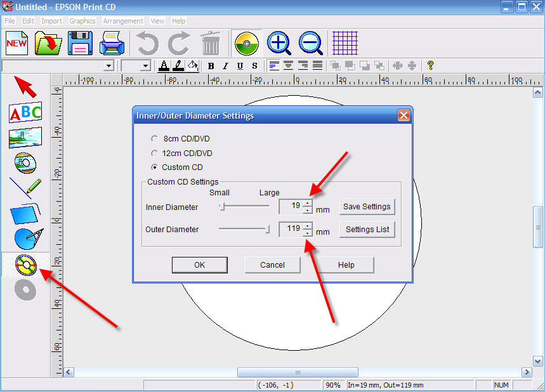The image size is (545, 392).
Task: Select the lighthouse picture image tool
Action: pyautogui.click(x=25, y=138)
